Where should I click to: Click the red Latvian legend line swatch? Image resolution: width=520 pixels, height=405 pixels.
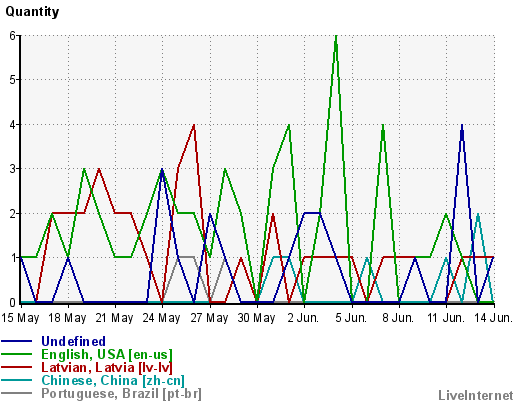tap(17, 367)
